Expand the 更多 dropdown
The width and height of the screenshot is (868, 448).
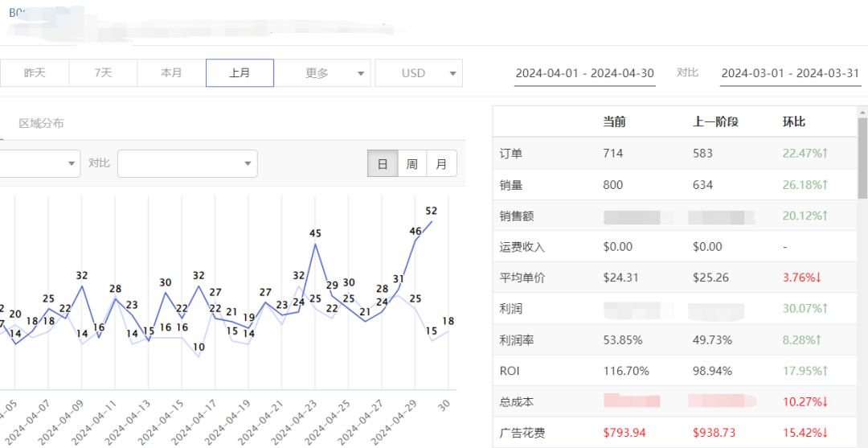tap(324, 73)
